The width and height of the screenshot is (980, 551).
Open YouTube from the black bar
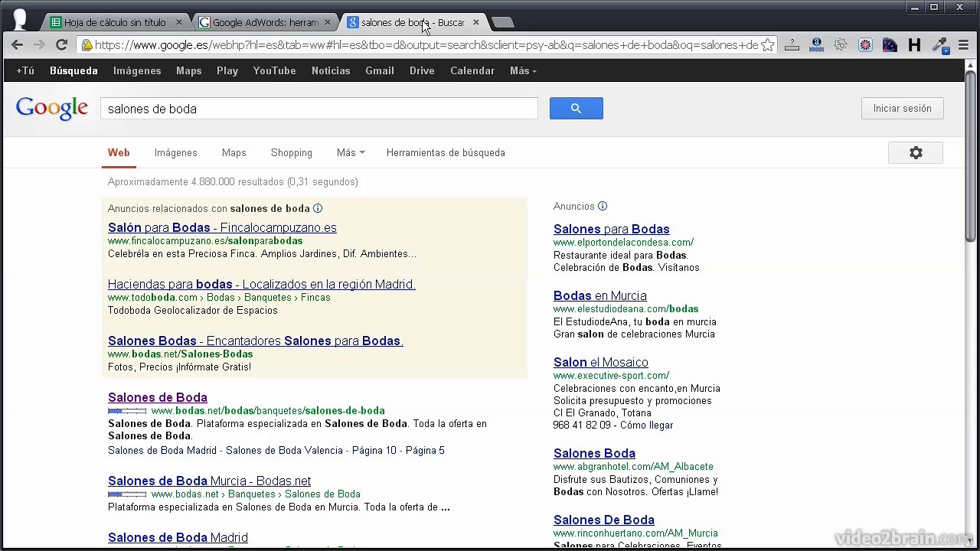(274, 70)
